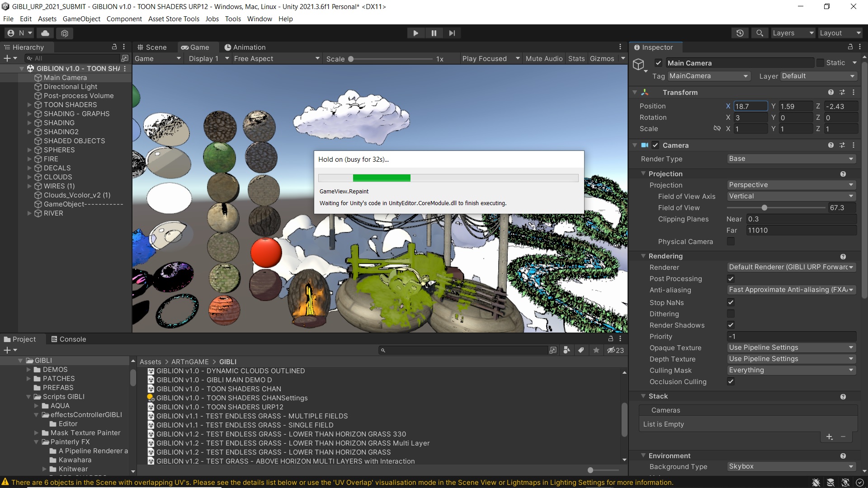Expand RIVER hierarchy item

(x=30, y=213)
